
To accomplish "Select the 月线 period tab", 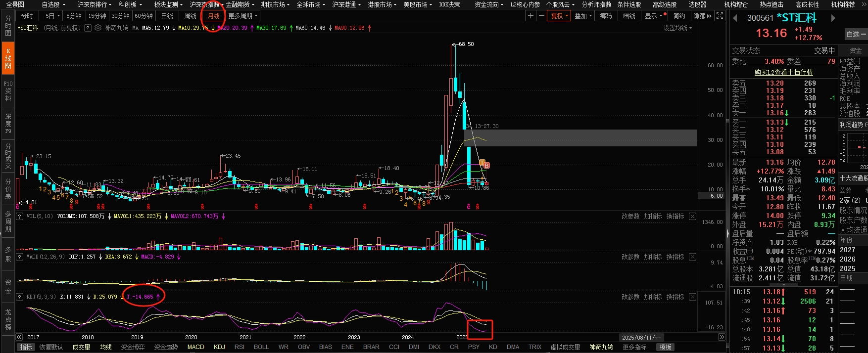I will pos(214,16).
